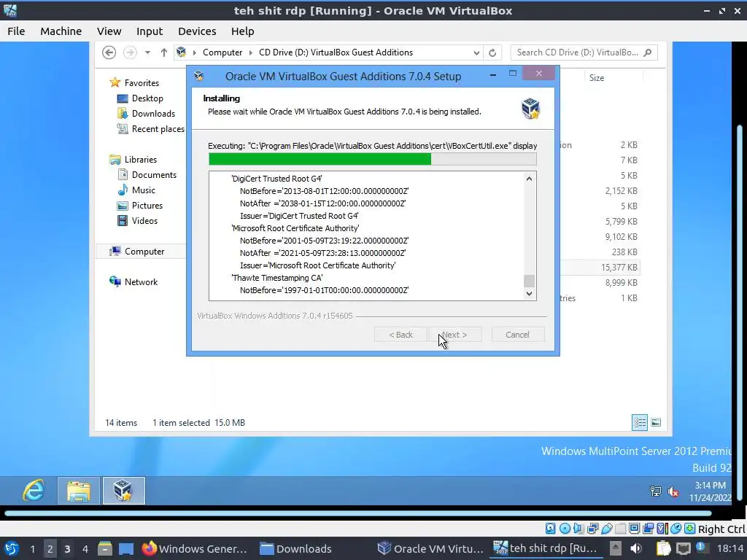Click the Next button in setup dialog

[x=455, y=335]
